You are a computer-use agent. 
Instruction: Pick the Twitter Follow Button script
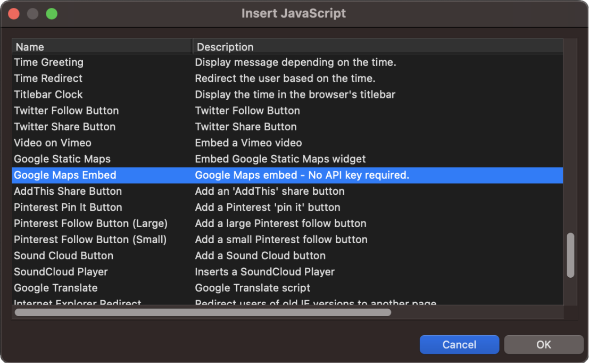(x=67, y=111)
